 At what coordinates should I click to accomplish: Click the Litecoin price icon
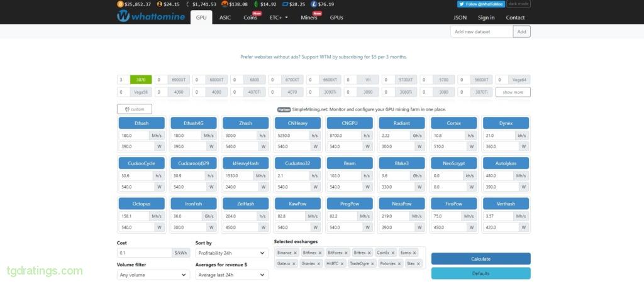pos(314,4)
